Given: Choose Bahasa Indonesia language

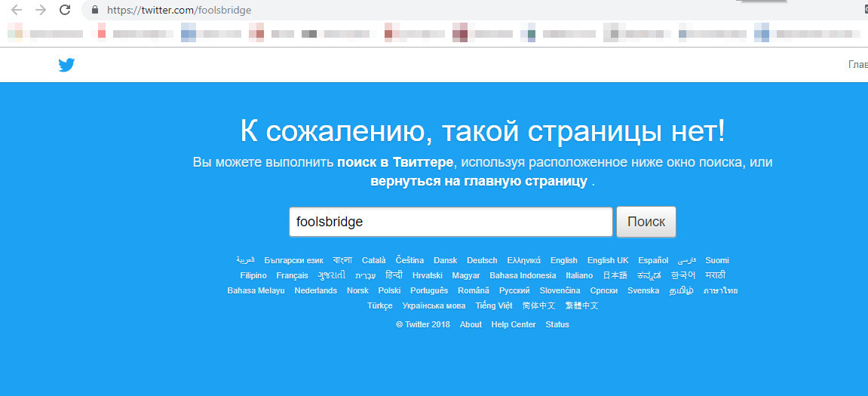Looking at the screenshot, I should (523, 275).
